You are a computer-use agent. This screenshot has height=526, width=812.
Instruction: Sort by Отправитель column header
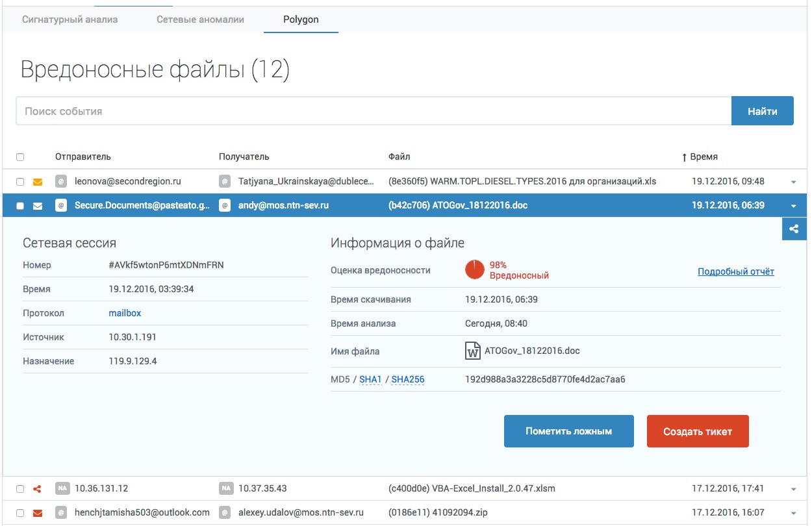[83, 157]
